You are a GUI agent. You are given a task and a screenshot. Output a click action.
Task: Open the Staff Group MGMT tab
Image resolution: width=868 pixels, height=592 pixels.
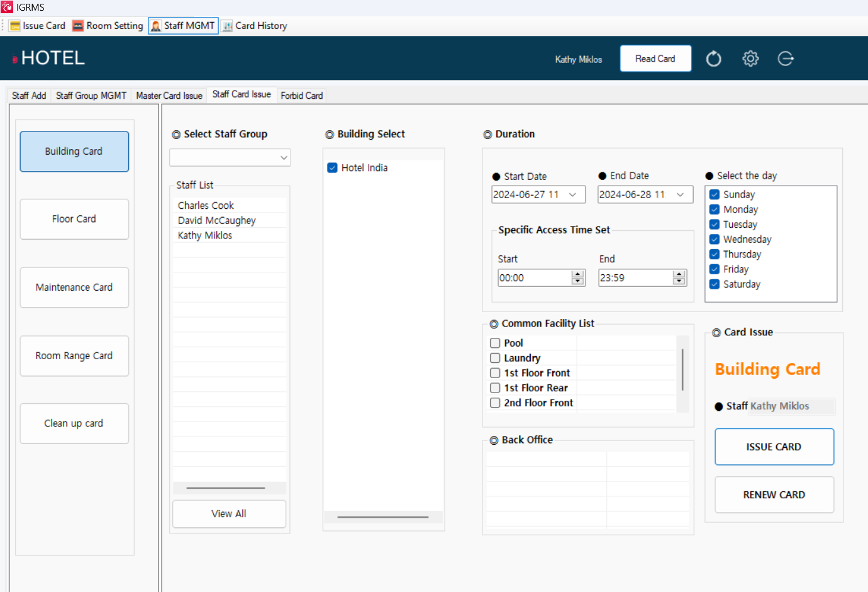click(91, 96)
